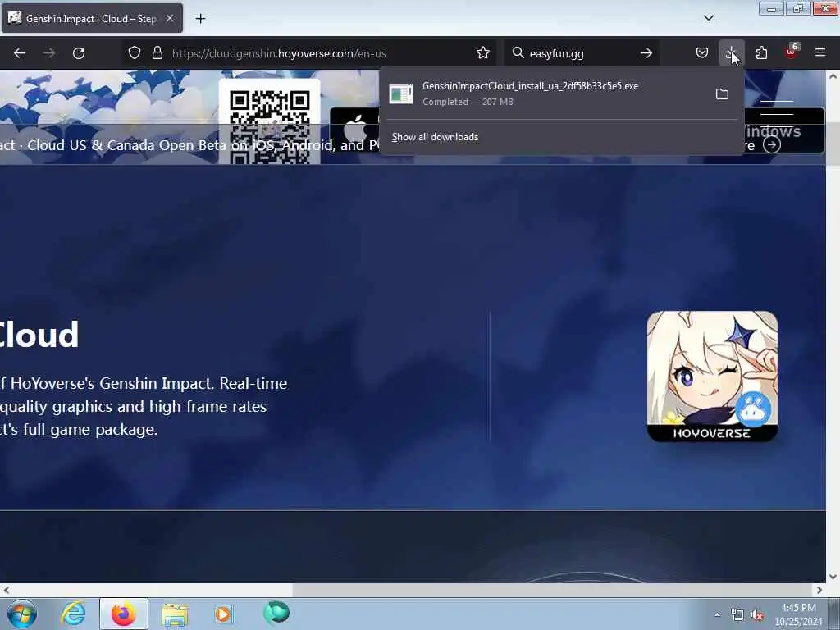
Task: Click Firefox icon in the taskbar
Action: coord(123,614)
